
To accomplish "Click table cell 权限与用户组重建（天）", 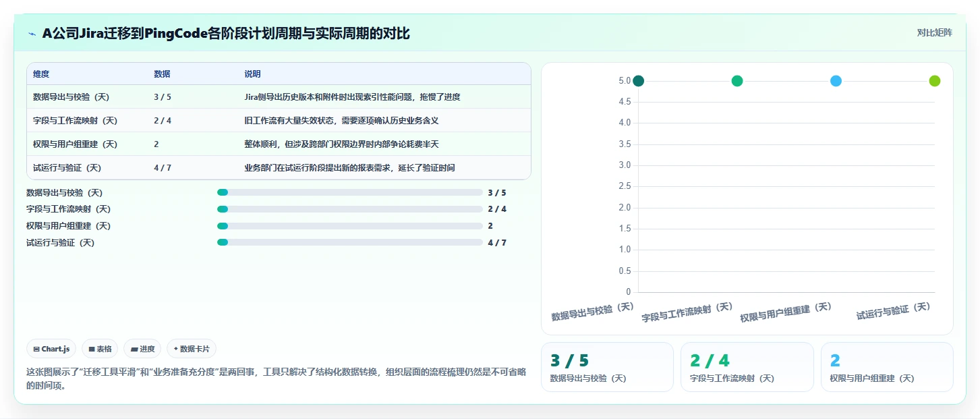I will coord(76,144).
